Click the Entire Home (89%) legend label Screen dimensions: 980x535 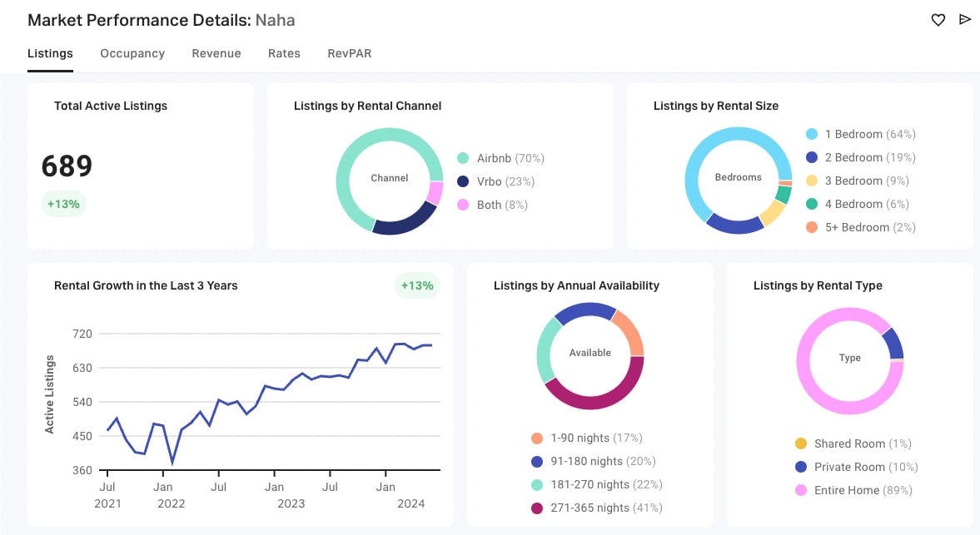pyautogui.click(x=863, y=491)
